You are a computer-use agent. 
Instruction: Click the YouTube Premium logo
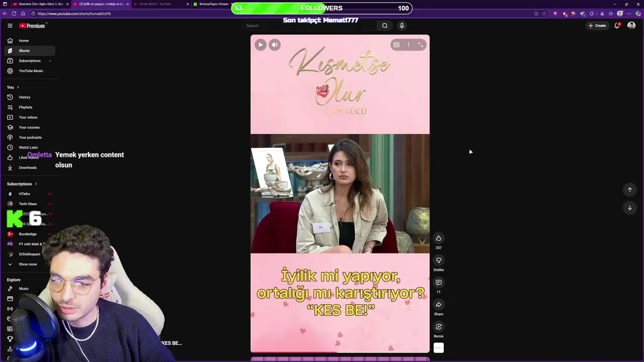[33, 26]
